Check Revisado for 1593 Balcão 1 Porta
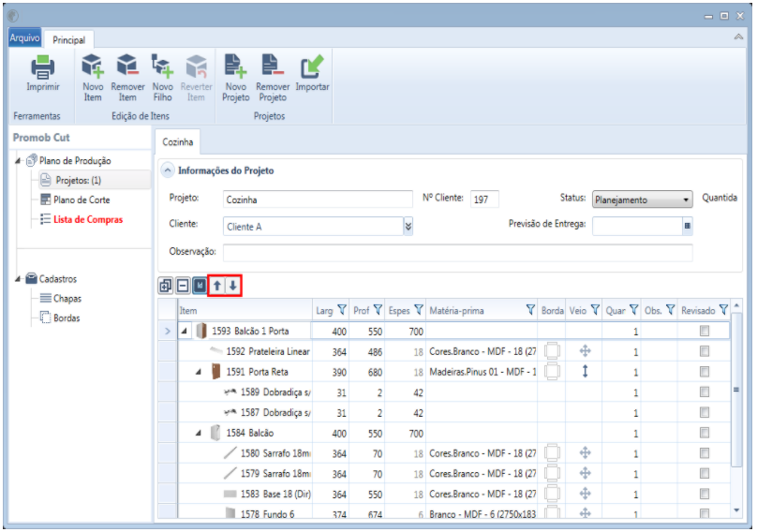The height and width of the screenshot is (532, 757). [x=705, y=331]
